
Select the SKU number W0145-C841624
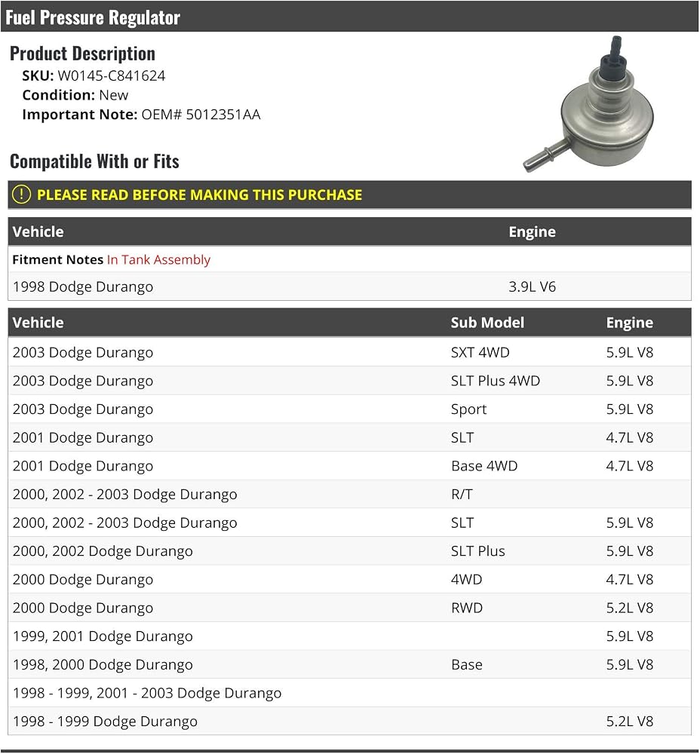click(x=111, y=75)
